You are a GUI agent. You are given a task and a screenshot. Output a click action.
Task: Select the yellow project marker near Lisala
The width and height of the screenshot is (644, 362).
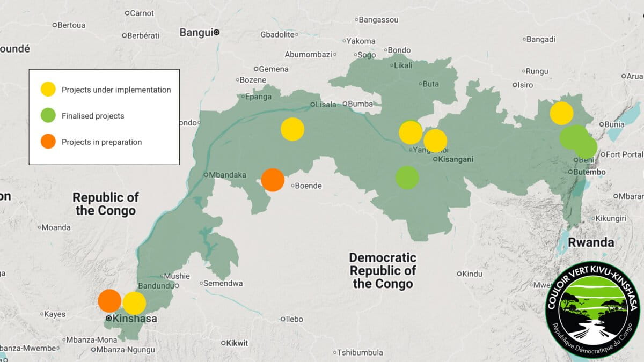[x=291, y=129]
